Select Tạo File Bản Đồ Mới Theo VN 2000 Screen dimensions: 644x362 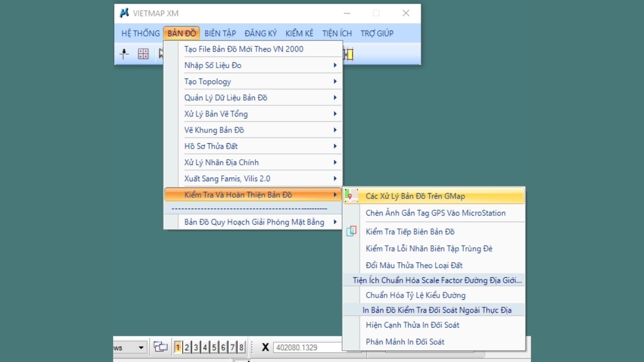pos(244,49)
